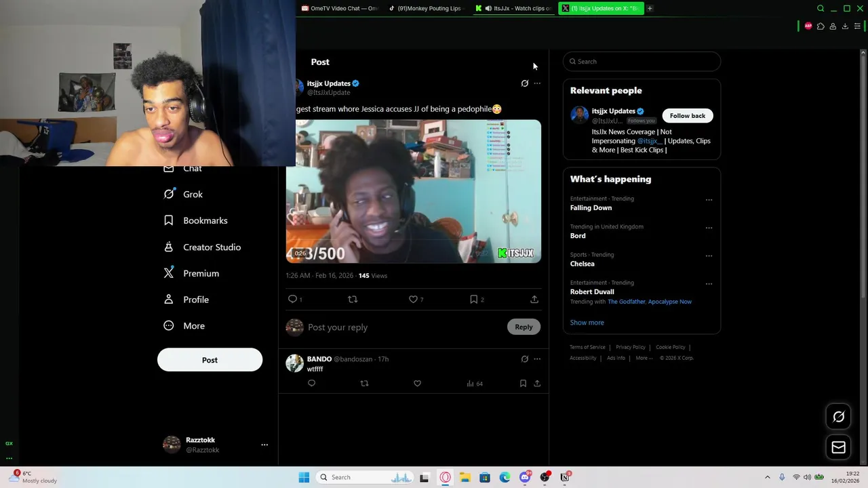Click the Premium X logo icon
This screenshot has height=488, width=868.
[169, 273]
